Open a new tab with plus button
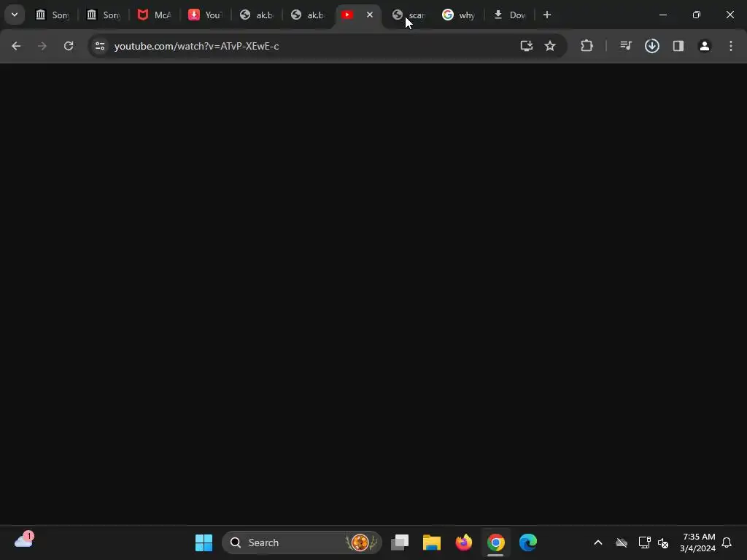The height and width of the screenshot is (560, 747). click(x=547, y=15)
